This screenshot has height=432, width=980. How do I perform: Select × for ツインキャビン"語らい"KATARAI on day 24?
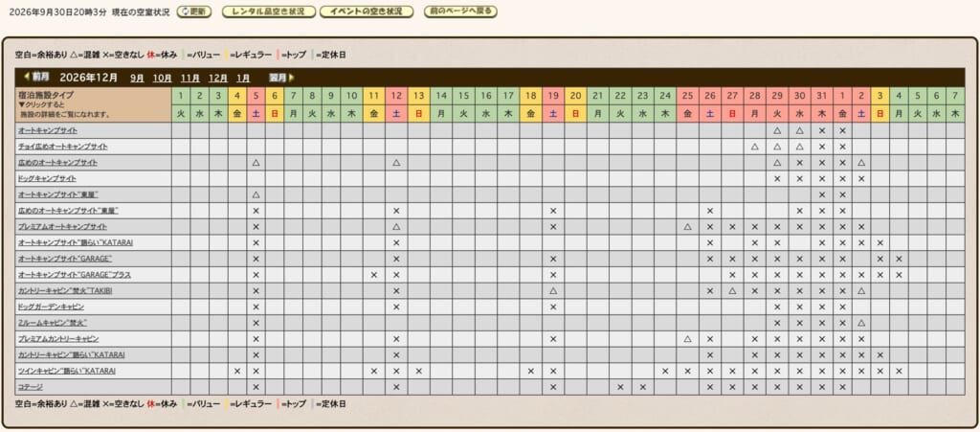[665, 371]
